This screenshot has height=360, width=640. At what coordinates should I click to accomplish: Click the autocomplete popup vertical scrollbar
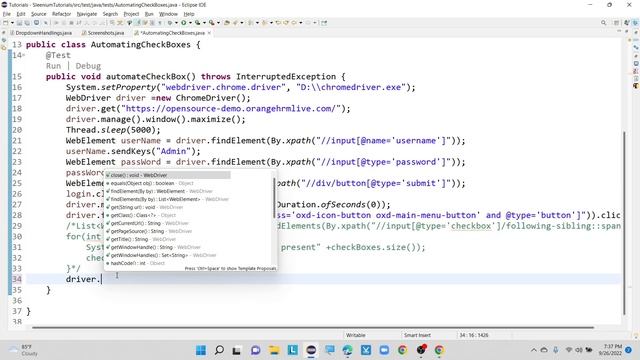(x=274, y=198)
